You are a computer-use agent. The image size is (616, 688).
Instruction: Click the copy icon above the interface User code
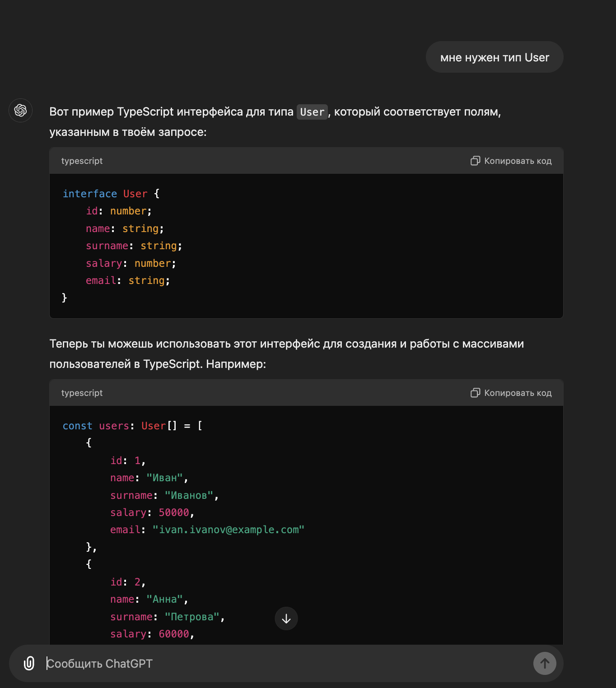475,161
